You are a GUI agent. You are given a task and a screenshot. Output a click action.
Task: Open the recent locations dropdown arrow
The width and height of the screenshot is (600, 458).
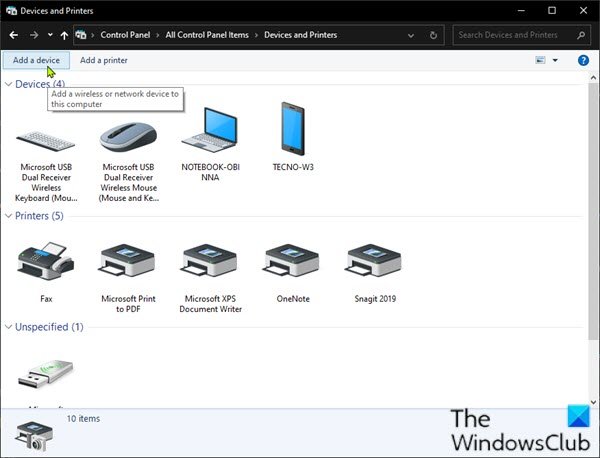point(50,35)
